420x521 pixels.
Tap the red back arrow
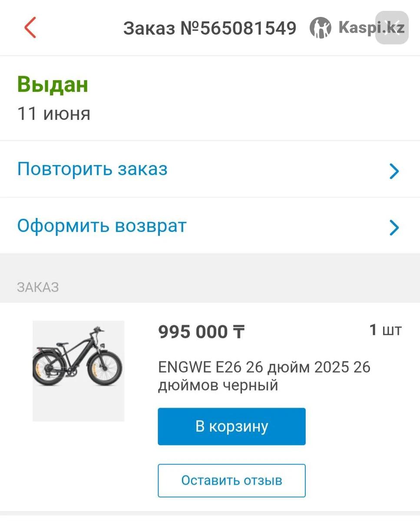coord(30,28)
